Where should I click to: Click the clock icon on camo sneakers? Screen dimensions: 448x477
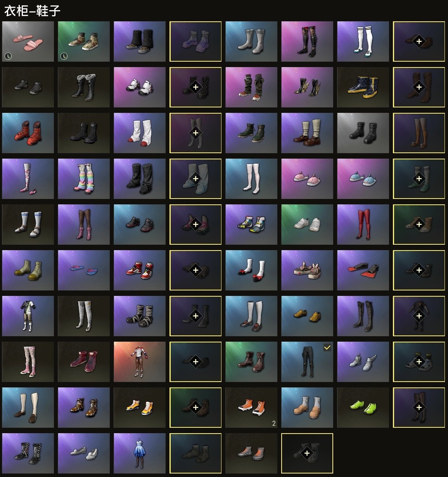pyautogui.click(x=64, y=56)
